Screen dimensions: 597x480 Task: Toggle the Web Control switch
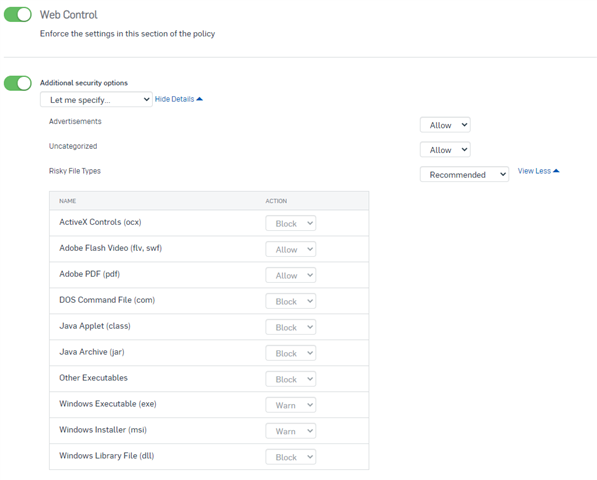(x=18, y=14)
